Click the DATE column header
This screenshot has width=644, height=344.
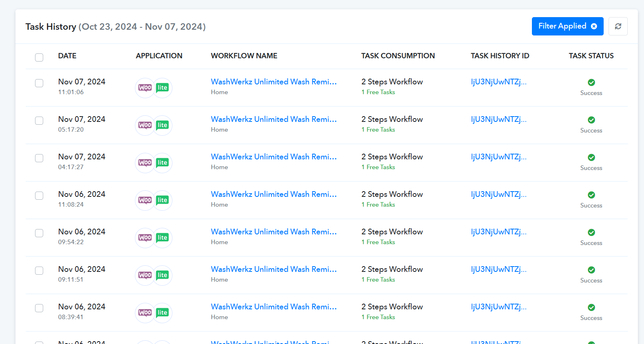pyautogui.click(x=67, y=56)
